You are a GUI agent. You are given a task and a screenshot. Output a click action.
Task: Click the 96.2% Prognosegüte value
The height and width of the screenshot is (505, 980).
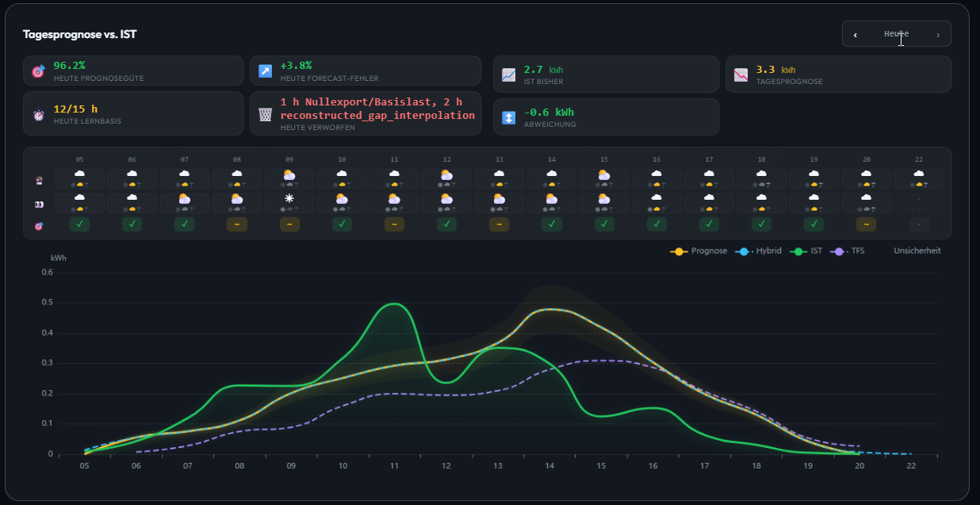tap(70, 66)
